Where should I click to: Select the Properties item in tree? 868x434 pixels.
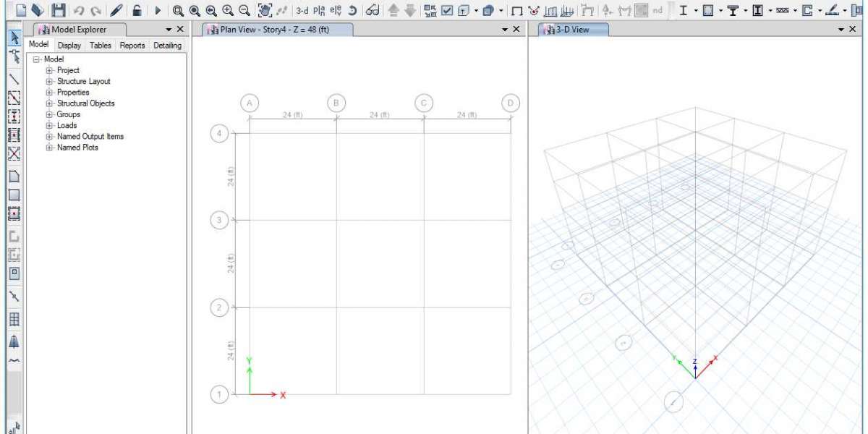[73, 93]
